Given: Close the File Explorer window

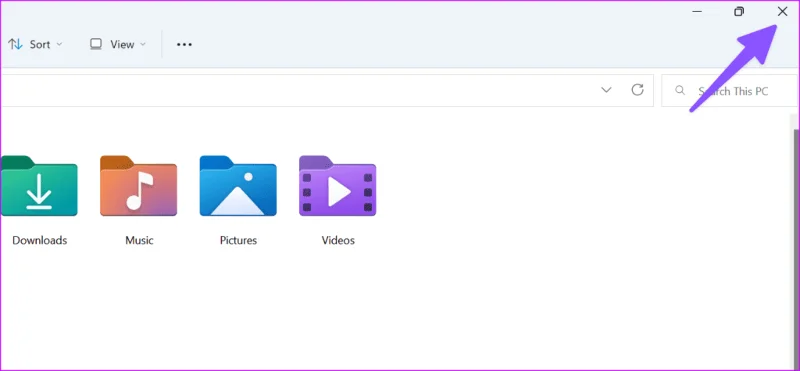Looking at the screenshot, I should [x=782, y=12].
